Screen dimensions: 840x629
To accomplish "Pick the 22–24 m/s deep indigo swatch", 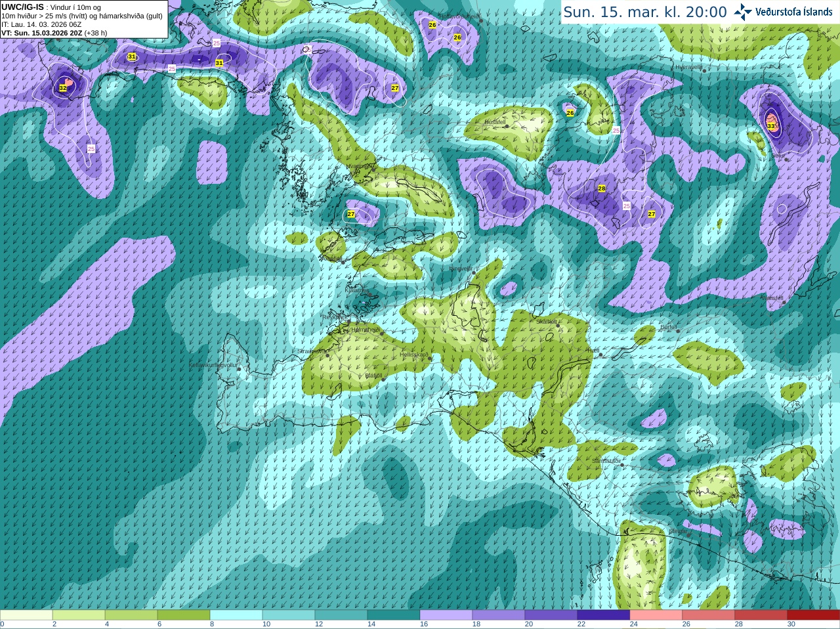I will [x=604, y=615].
